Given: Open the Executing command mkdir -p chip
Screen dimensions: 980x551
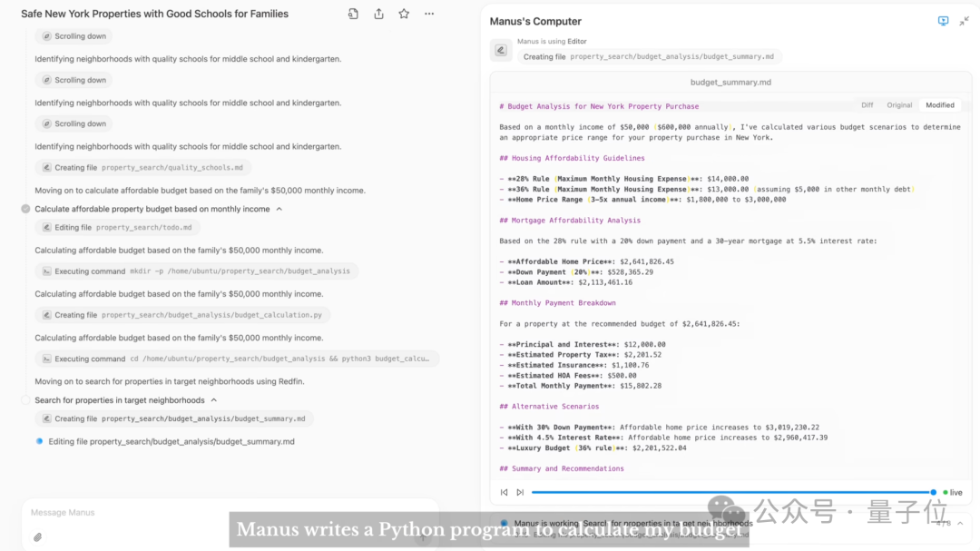Looking at the screenshot, I should tap(197, 271).
